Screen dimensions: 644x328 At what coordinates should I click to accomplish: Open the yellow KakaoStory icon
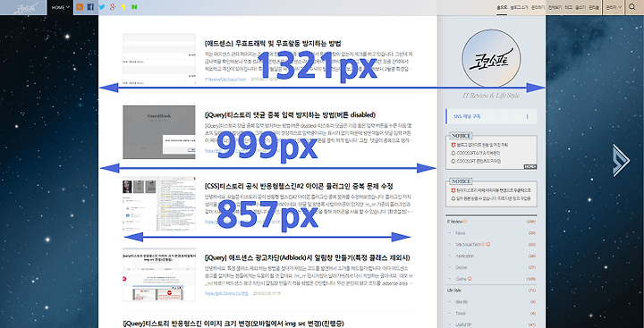coord(123,7)
